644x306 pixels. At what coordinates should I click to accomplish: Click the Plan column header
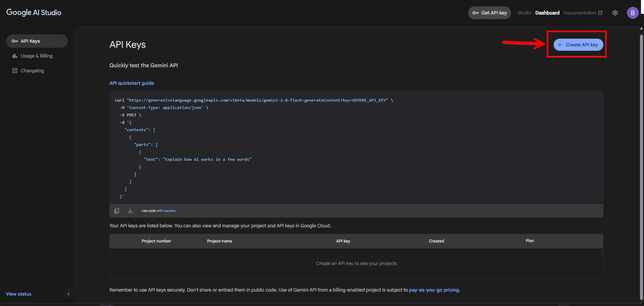[530, 241]
